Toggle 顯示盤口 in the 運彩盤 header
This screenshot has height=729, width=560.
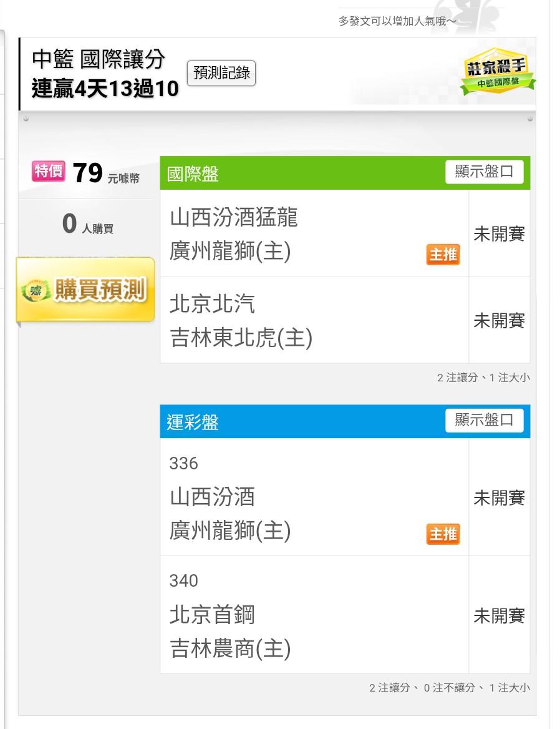click(x=484, y=421)
